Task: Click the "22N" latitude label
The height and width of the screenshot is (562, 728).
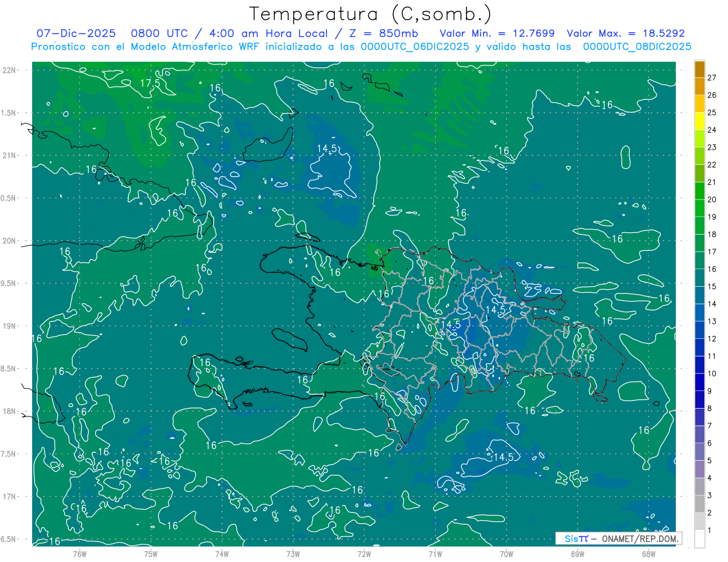Action: [x=9, y=70]
